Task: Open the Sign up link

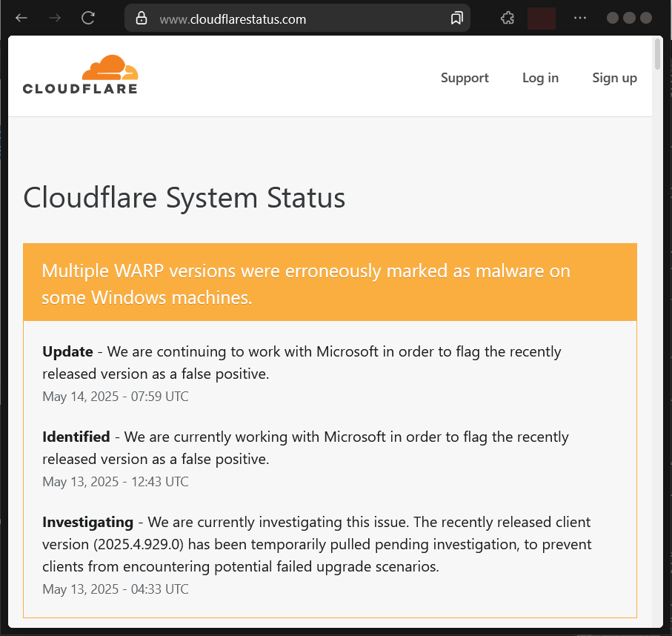Action: click(614, 78)
